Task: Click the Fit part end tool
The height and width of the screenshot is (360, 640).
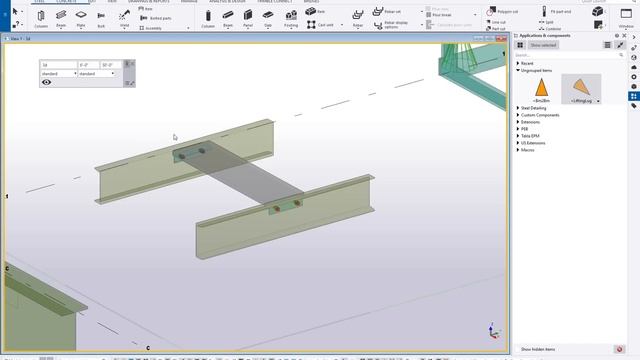Action: [x=556, y=11]
